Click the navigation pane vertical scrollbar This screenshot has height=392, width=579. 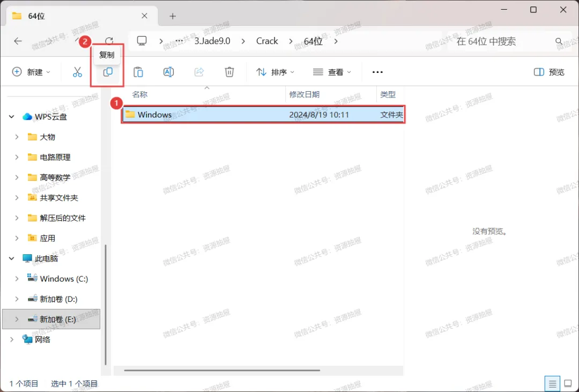point(106,305)
